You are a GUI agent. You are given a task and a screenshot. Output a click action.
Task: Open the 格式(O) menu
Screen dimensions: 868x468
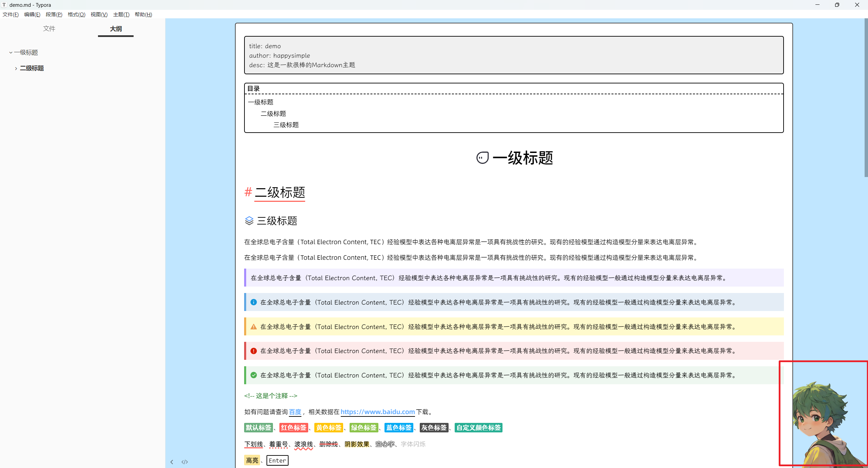[x=76, y=15]
